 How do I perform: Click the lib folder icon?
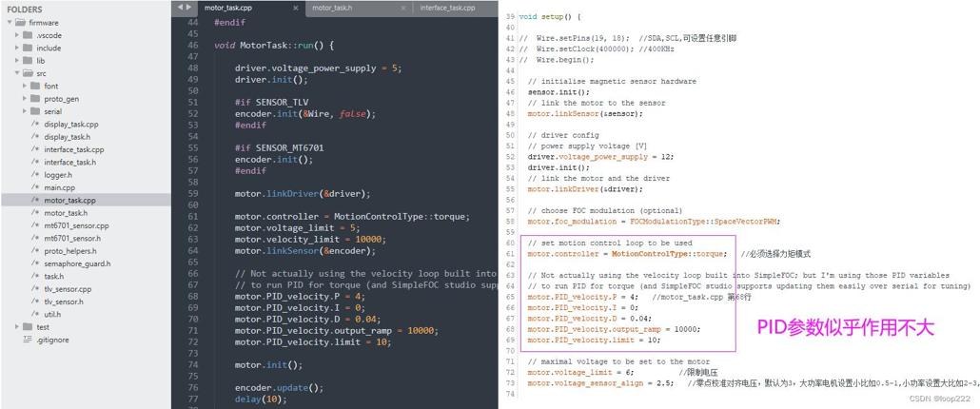(x=28, y=61)
